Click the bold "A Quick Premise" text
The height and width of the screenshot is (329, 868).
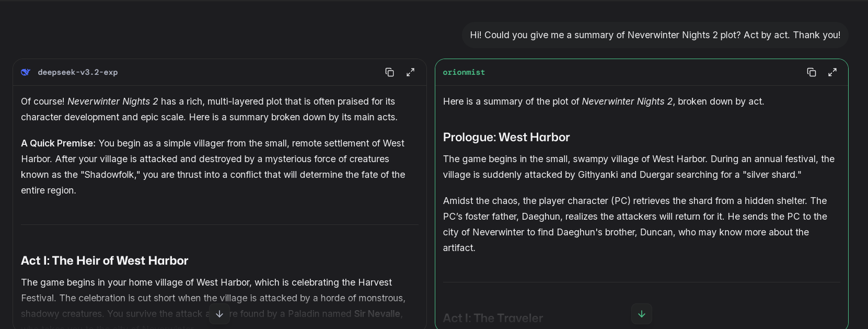(57, 143)
